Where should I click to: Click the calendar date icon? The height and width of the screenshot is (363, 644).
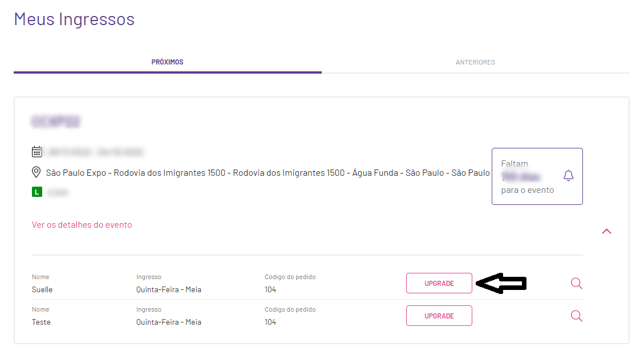[x=37, y=152]
